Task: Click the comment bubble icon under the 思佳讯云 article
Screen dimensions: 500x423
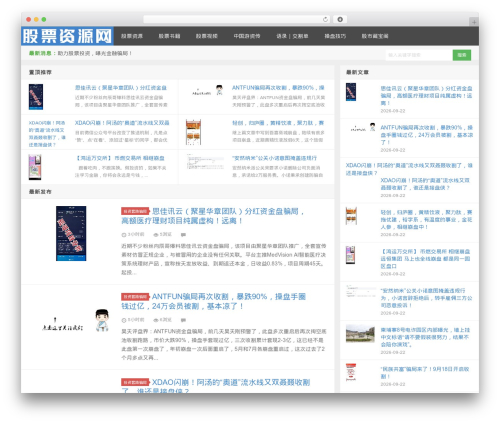Action: (183, 235)
